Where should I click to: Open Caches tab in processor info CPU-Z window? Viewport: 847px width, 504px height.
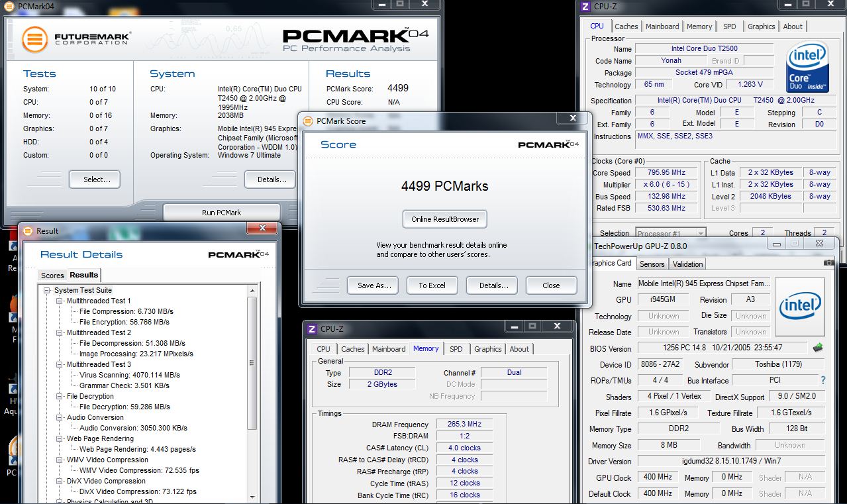pos(626,26)
